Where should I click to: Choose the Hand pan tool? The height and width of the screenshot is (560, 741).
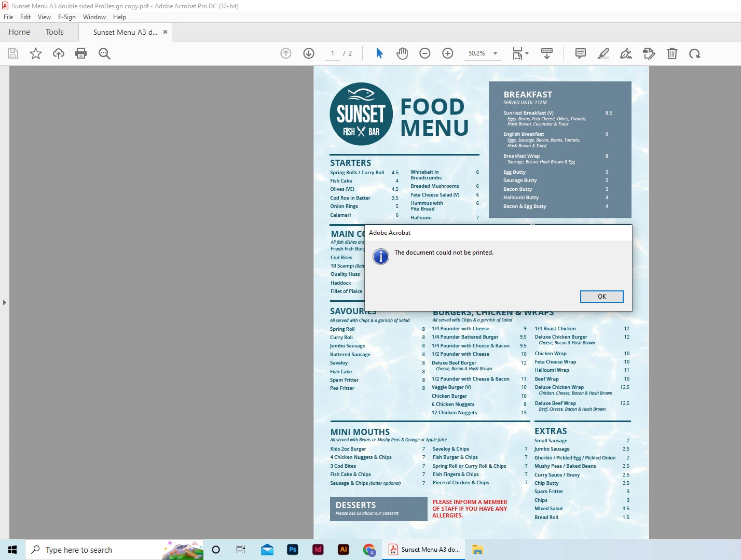pyautogui.click(x=402, y=53)
